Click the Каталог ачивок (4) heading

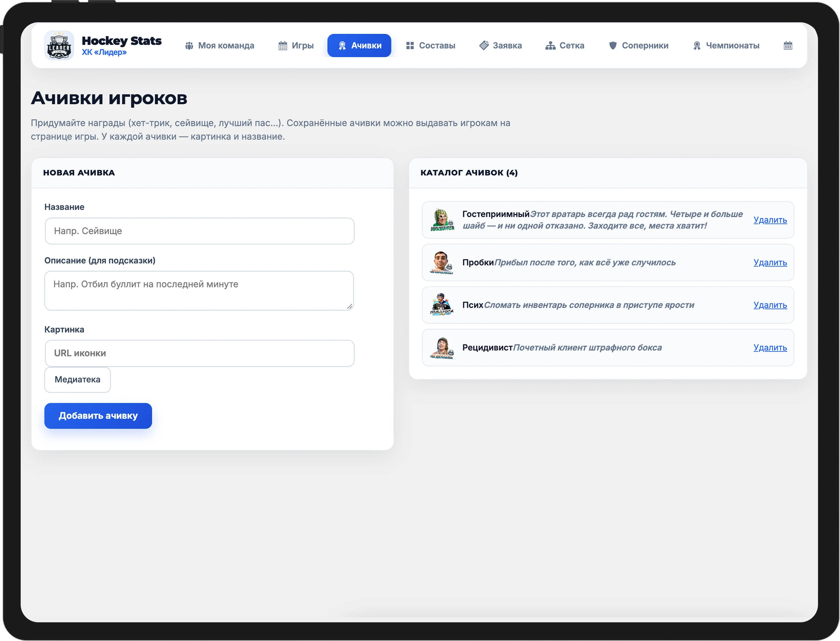pyautogui.click(x=469, y=173)
